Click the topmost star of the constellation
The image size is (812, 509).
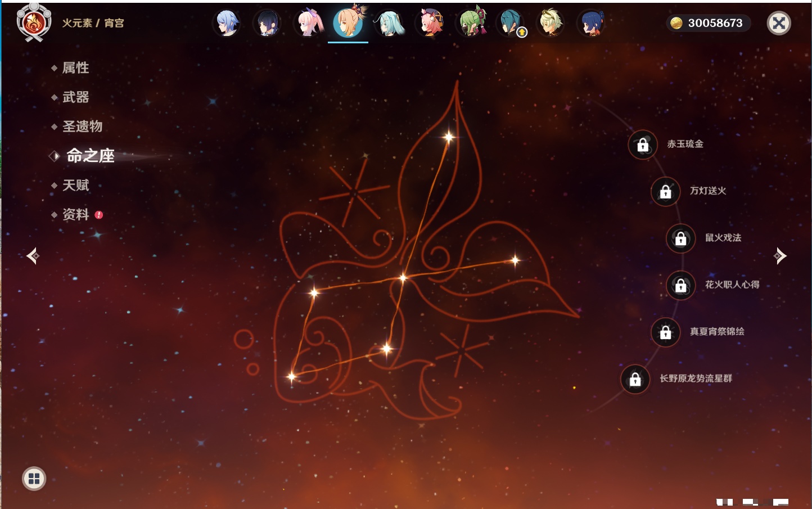(x=449, y=137)
